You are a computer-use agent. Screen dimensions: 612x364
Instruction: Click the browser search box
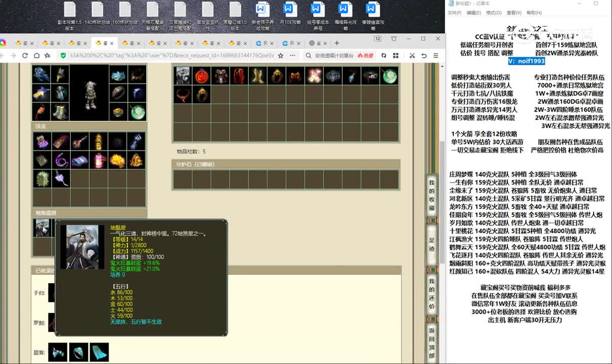tap(334, 56)
